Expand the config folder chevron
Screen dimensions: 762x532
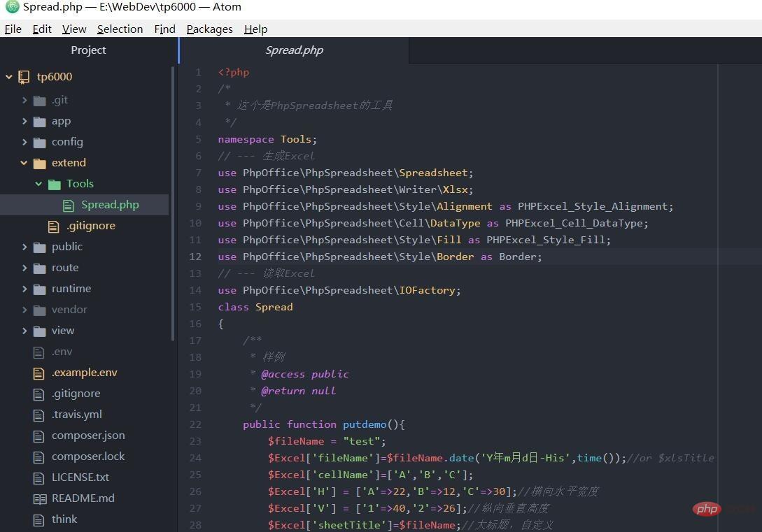point(24,142)
